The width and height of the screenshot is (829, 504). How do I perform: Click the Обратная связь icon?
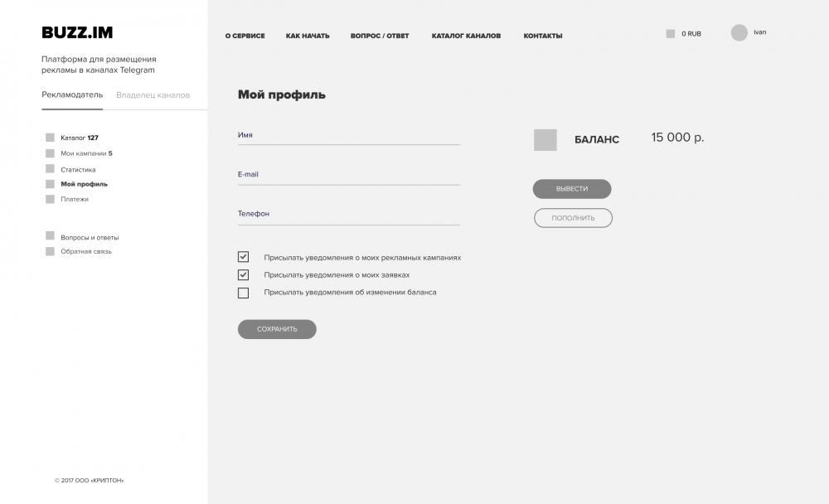(x=50, y=251)
